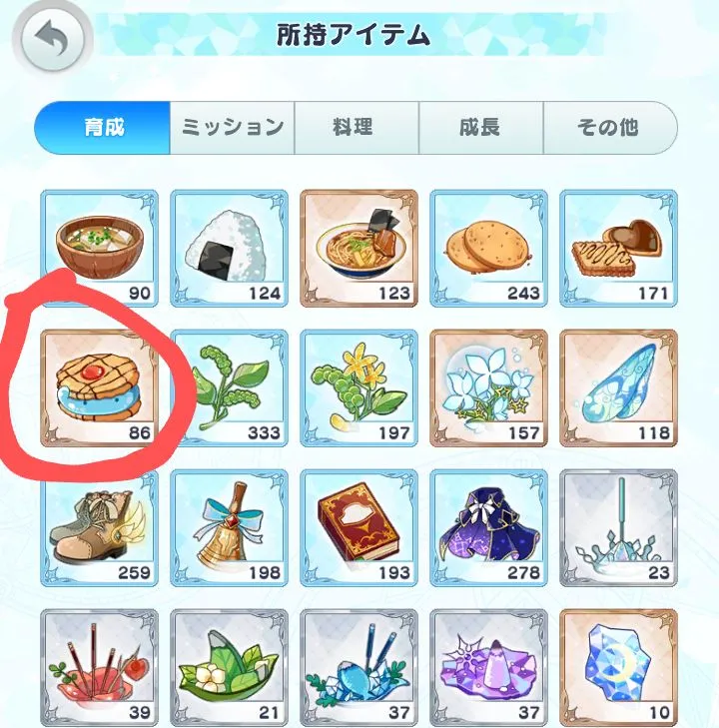Choose the white blue flower bouquet item
This screenshot has height=728, width=719.
click(488, 388)
